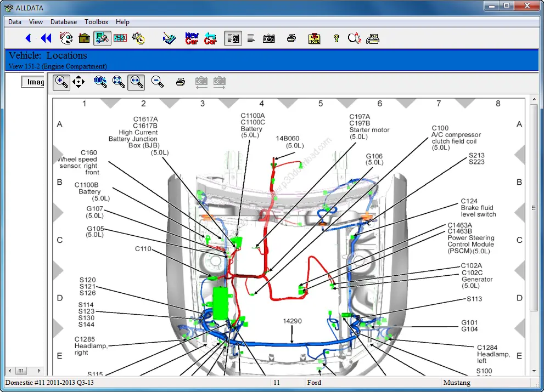Click the house icon in main toolbar

[x=84, y=38]
